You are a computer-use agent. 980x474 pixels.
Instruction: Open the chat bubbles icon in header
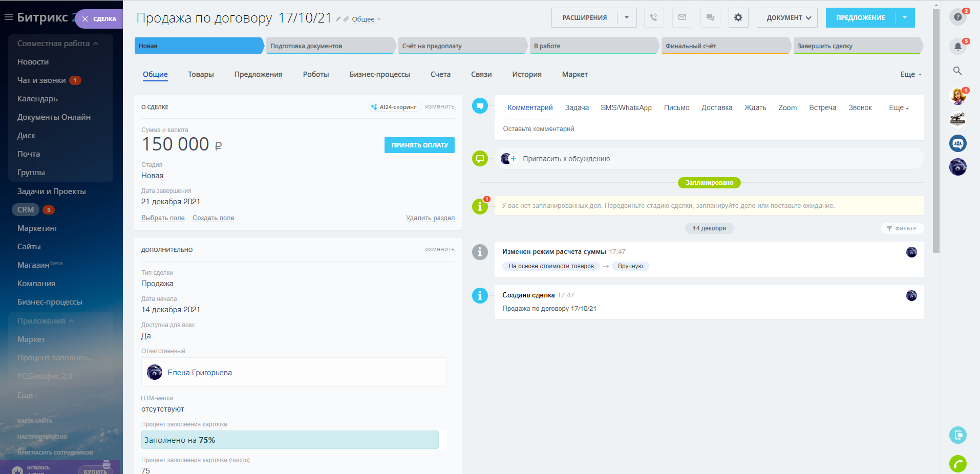pos(710,17)
